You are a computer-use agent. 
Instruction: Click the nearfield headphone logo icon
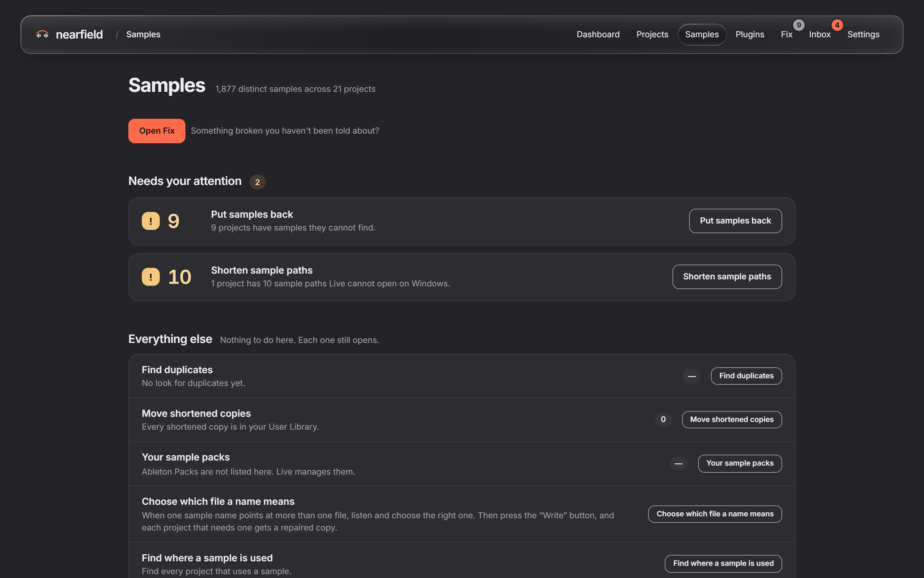(x=42, y=34)
